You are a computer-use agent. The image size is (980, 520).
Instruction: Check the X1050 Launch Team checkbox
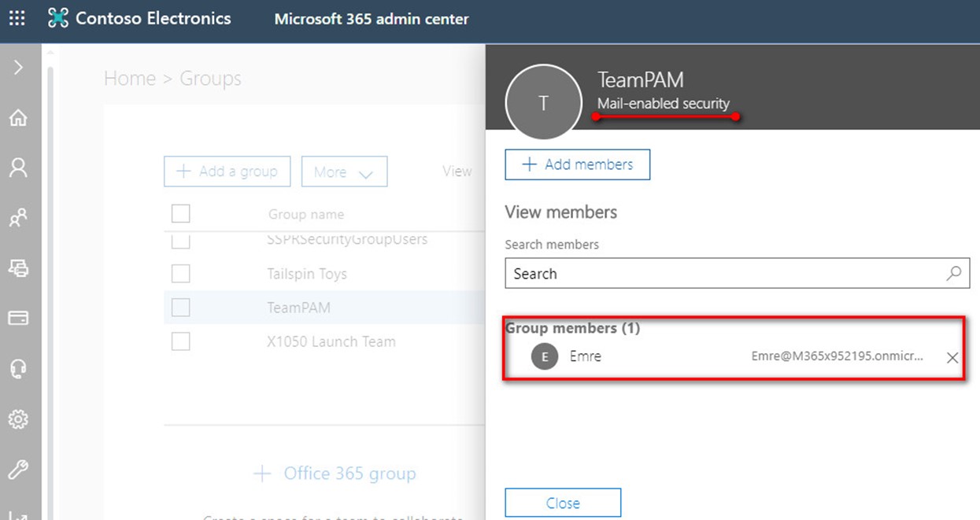tap(180, 341)
